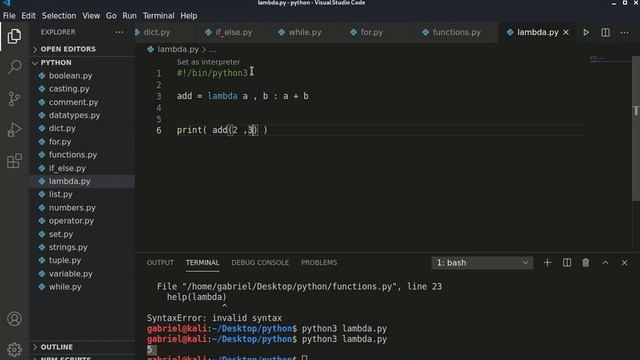
Task: Switch to the functions.py editor tab
Action: point(456,32)
